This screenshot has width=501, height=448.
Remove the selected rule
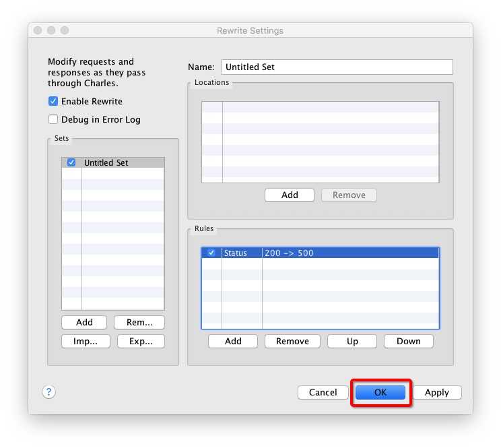292,341
